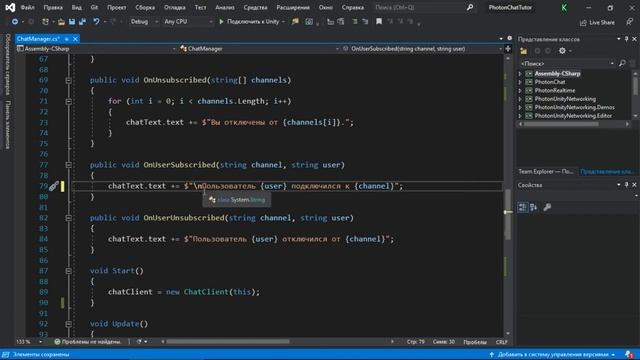Click the categorized view icon in Properties panel
Image resolution: width=640 pixels, height=360 pixels.
[x=522, y=207]
